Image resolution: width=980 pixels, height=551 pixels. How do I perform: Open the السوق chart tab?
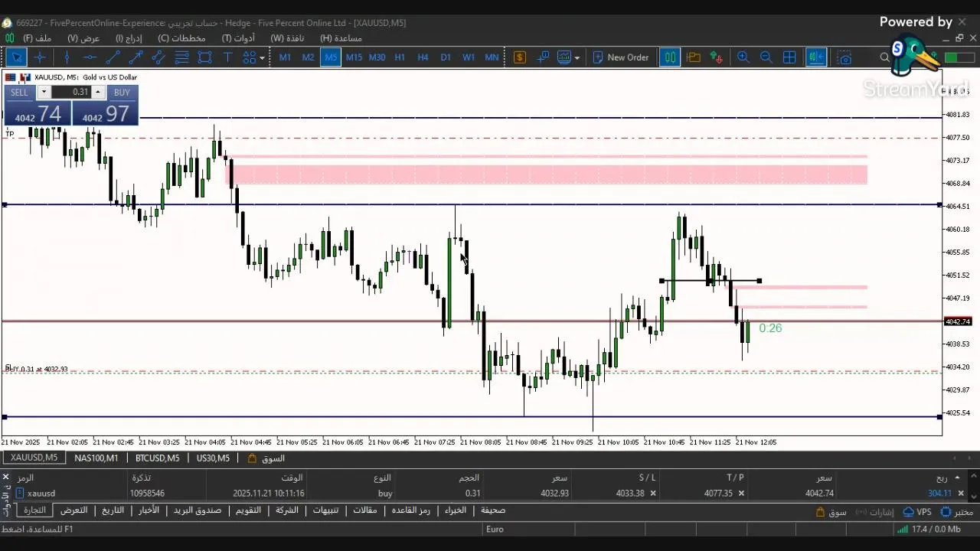pos(266,458)
